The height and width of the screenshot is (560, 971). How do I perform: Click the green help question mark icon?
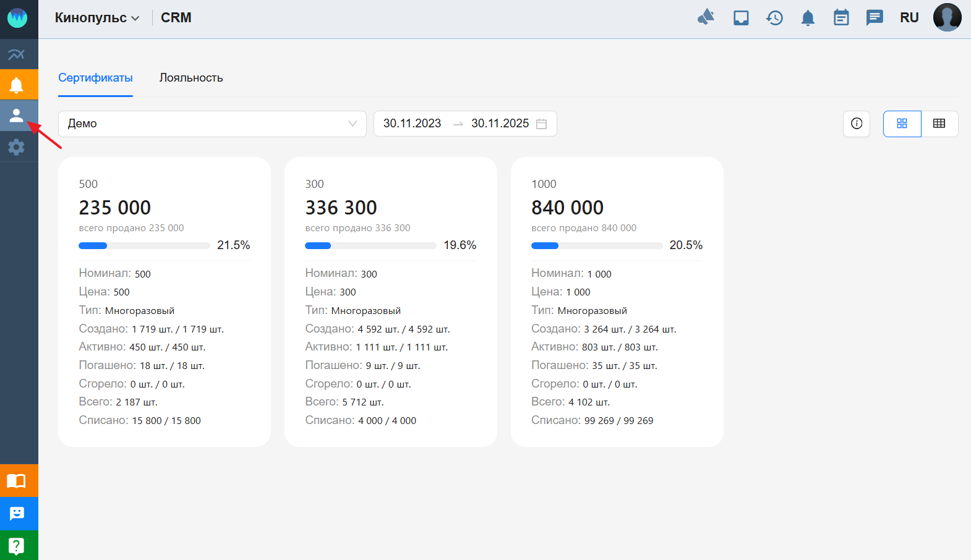tap(17, 546)
